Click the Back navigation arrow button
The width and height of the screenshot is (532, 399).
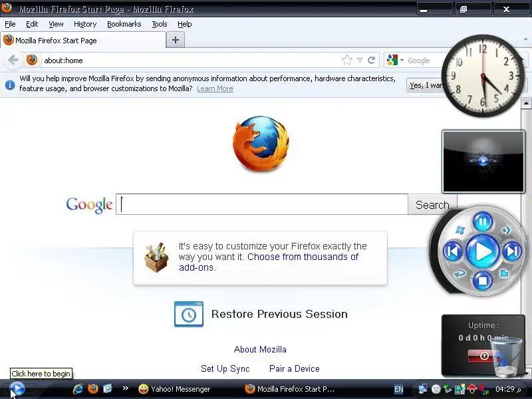click(13, 61)
